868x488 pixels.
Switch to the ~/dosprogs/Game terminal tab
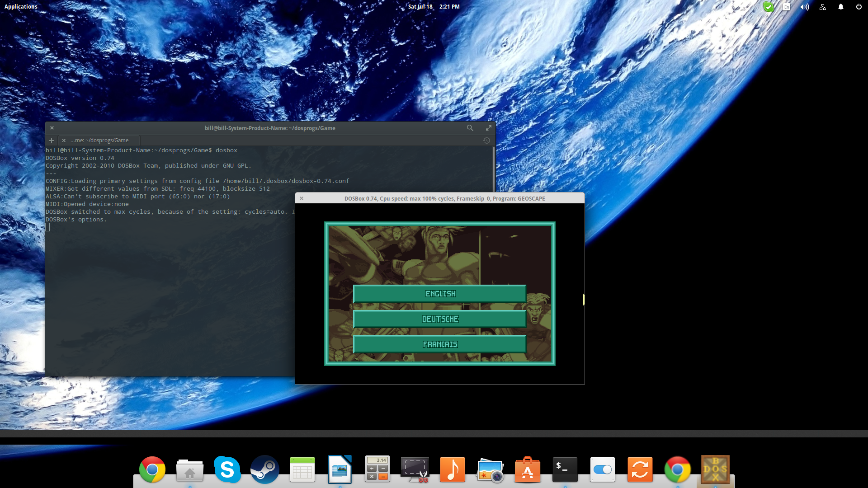(99, 141)
